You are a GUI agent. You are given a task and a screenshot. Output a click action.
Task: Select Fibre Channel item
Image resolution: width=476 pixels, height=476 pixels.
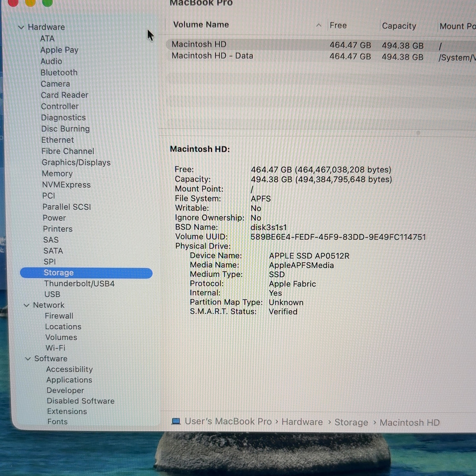67,151
